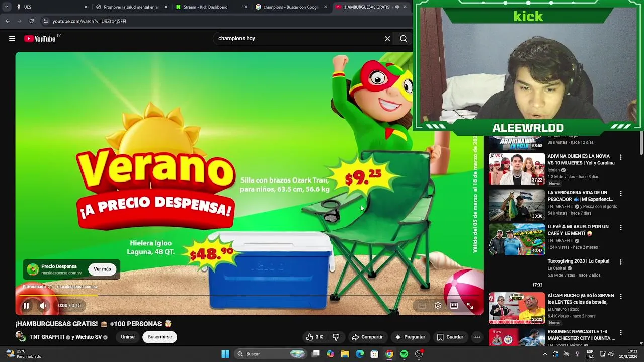Open more actions ellipsis below the video
The height and width of the screenshot is (362, 644).
[477, 337]
